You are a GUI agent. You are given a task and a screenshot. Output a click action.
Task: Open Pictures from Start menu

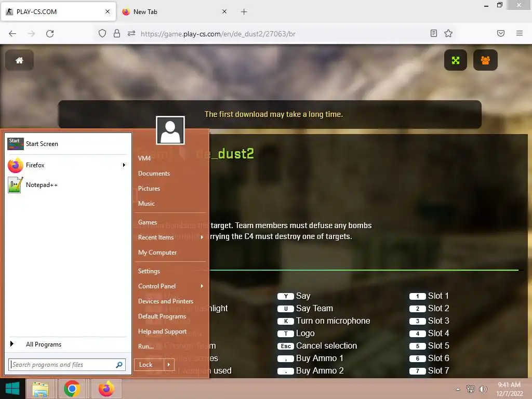click(149, 188)
